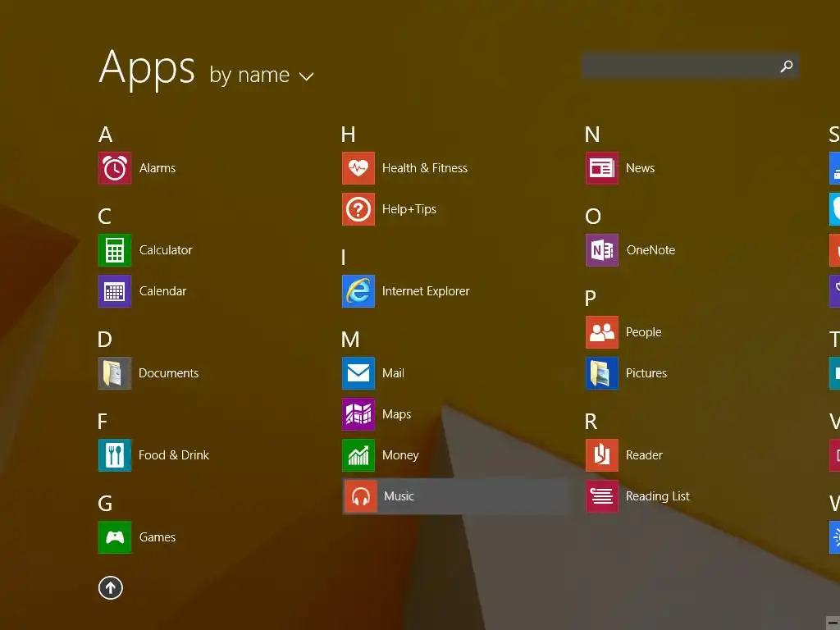The height and width of the screenshot is (630, 840).
Task: Select the letter O group header
Action: pos(593,217)
